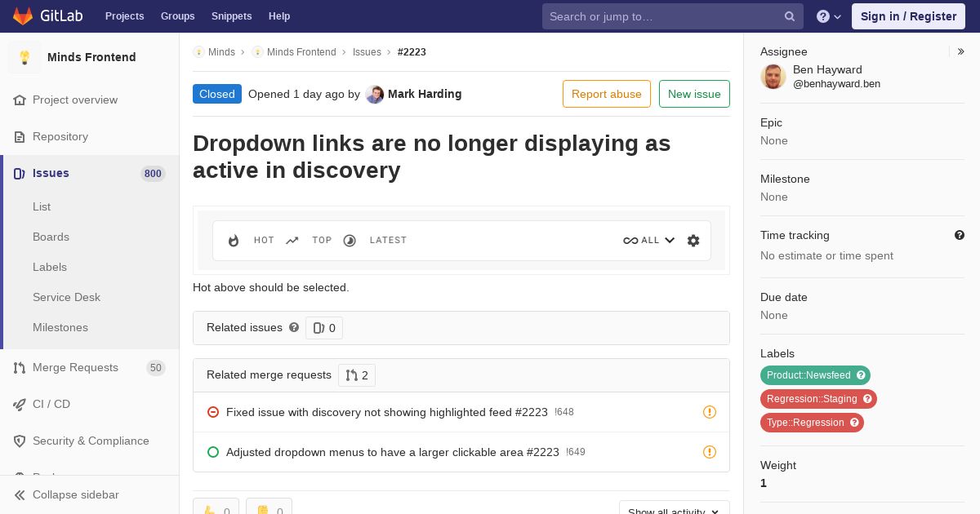Click Ben Hayward's assignee avatar
The width and height of the screenshot is (980, 514).
773,77
